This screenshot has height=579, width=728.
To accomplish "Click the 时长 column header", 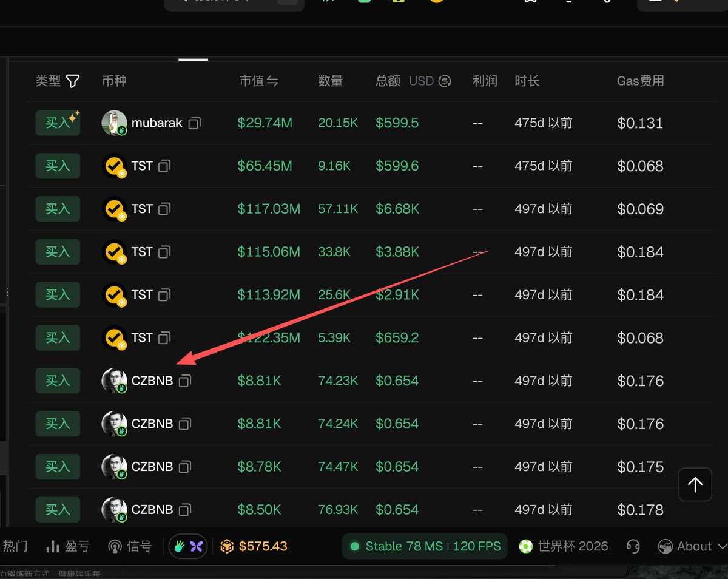I will point(527,81).
